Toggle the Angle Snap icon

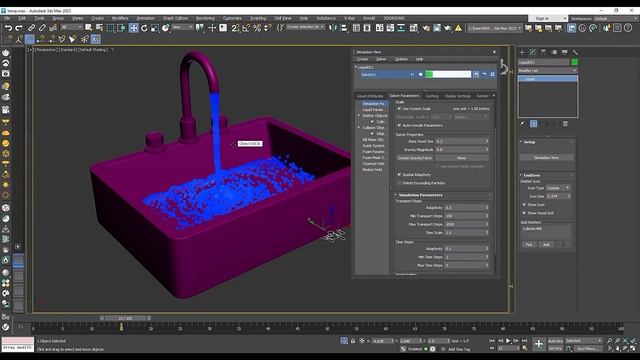[x=246, y=28]
